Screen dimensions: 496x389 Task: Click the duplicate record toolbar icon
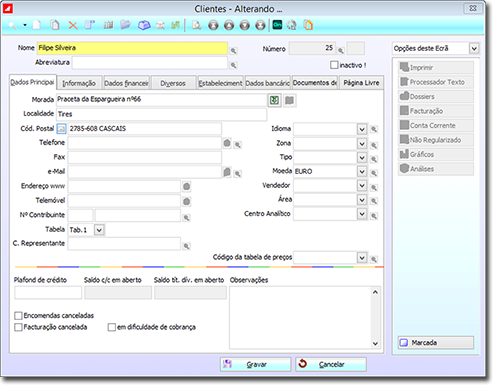tap(55, 25)
